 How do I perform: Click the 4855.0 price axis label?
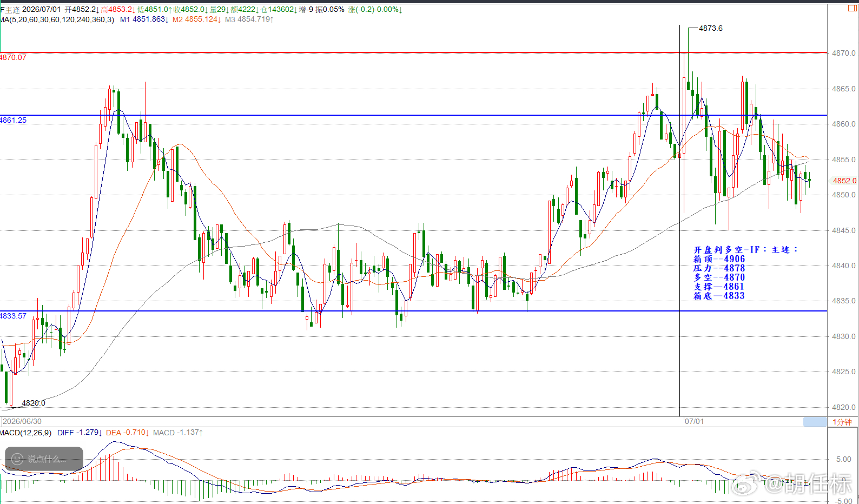point(844,160)
